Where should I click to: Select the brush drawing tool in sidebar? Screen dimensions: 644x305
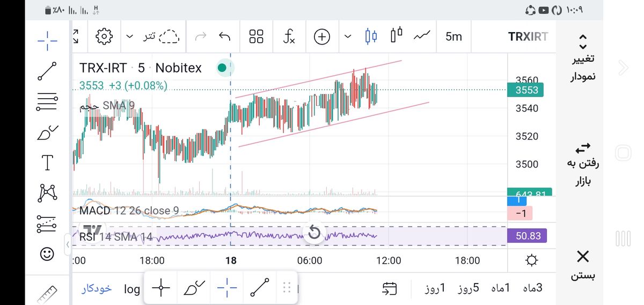click(47, 132)
